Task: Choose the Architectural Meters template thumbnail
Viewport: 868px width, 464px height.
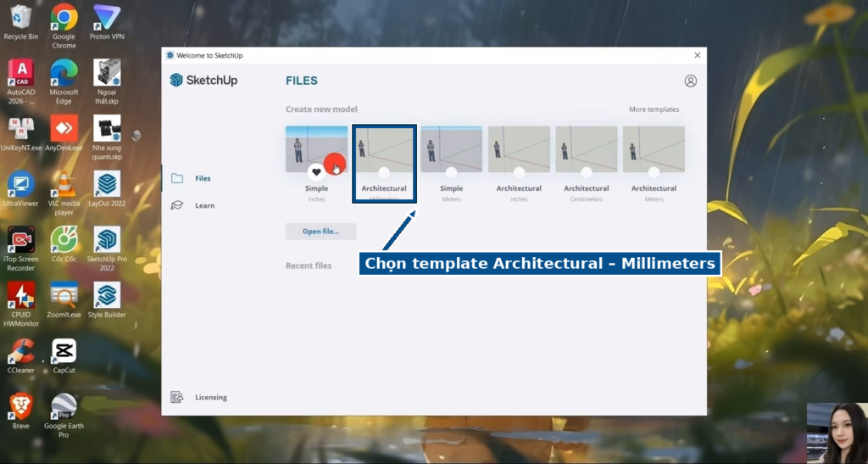Action: [654, 149]
